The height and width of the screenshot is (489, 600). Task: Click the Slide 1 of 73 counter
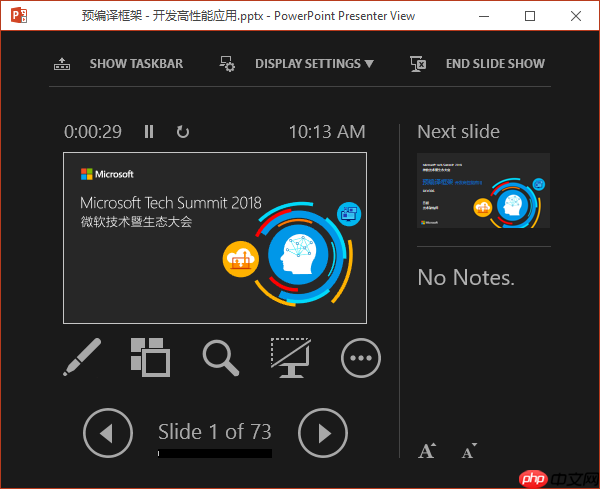[x=215, y=432]
